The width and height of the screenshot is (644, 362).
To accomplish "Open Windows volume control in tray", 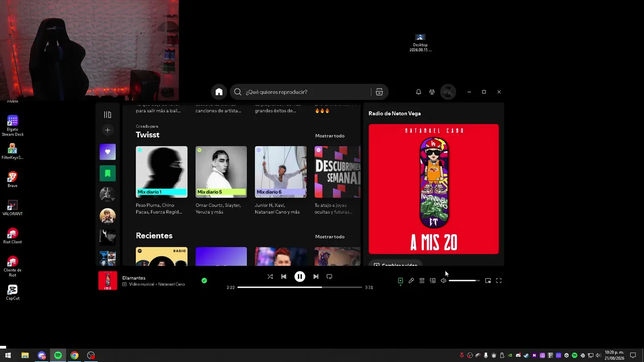I will tap(598, 355).
